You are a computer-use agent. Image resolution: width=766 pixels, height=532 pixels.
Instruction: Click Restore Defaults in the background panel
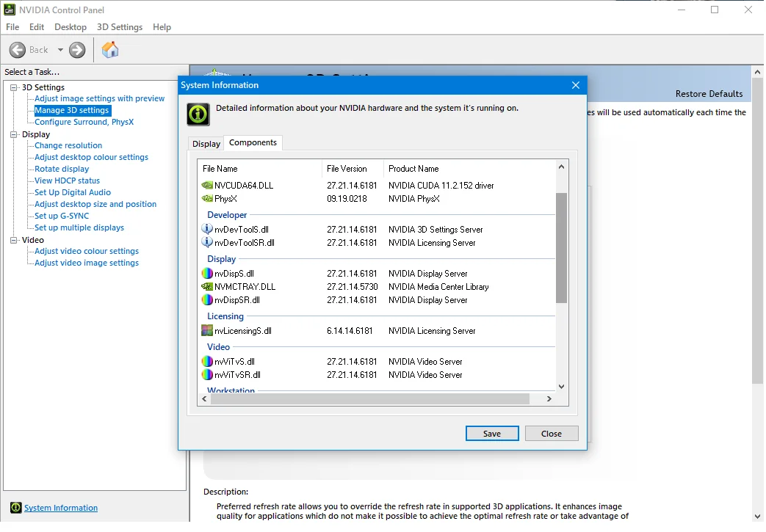tap(709, 94)
